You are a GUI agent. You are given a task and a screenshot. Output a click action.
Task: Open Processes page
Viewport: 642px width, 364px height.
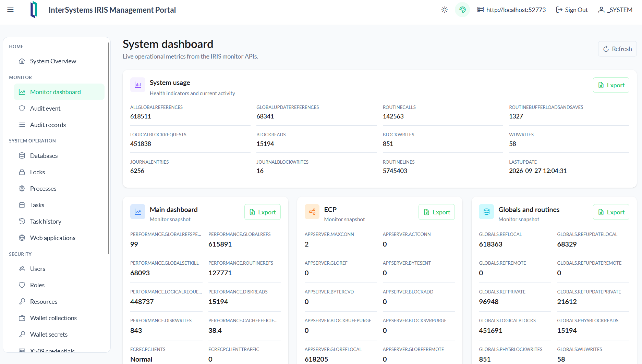[59, 188]
